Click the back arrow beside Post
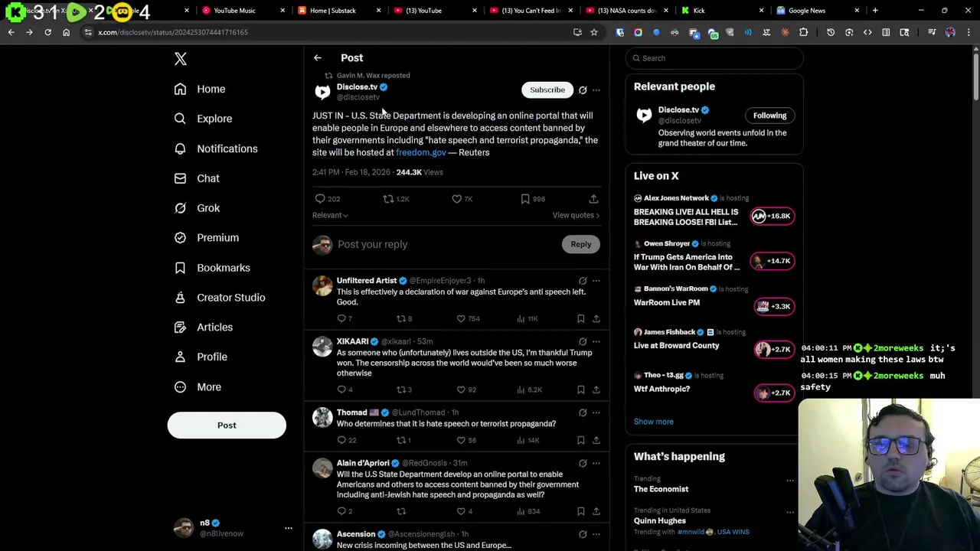Viewport: 980px width, 551px height. (x=317, y=58)
